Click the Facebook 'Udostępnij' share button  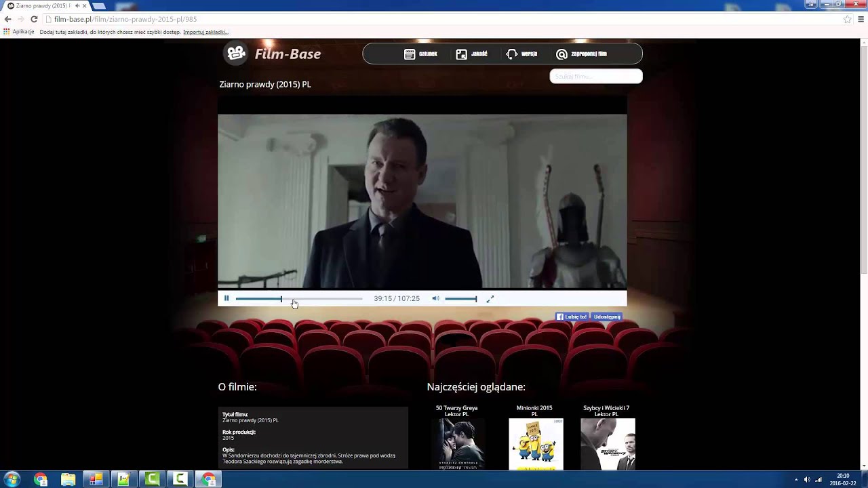point(607,317)
